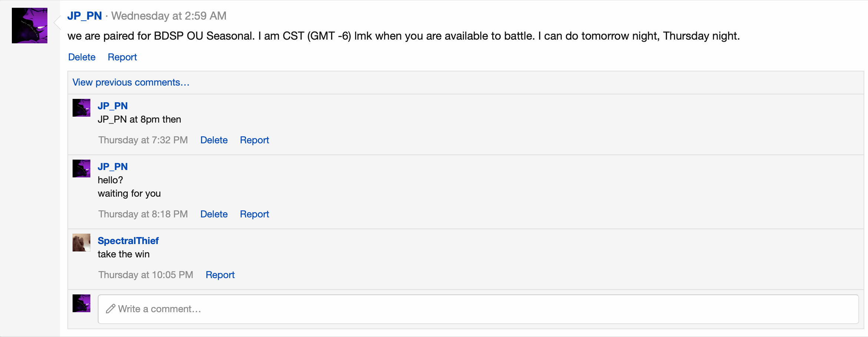Image resolution: width=868 pixels, height=337 pixels.
Task: Open JP_PN's large purple profile avatar
Action: click(30, 26)
